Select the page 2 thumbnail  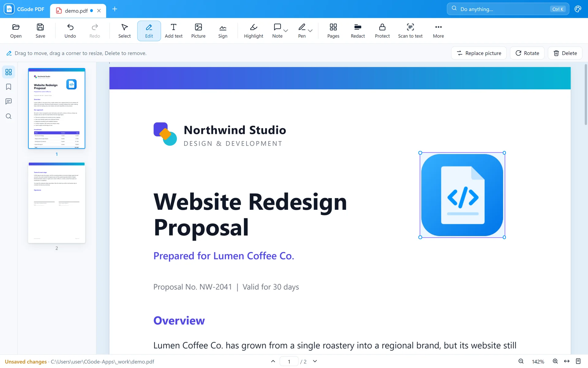point(57,203)
